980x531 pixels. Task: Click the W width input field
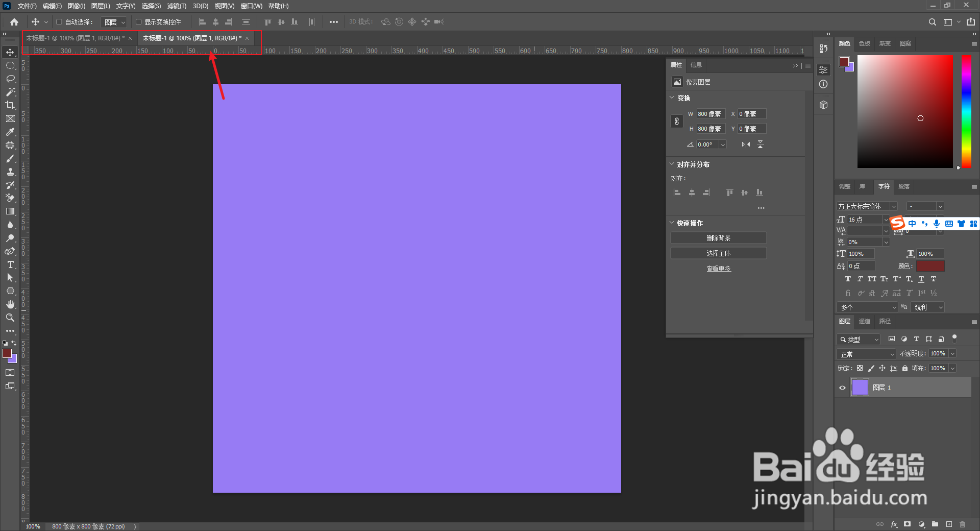[711, 114]
